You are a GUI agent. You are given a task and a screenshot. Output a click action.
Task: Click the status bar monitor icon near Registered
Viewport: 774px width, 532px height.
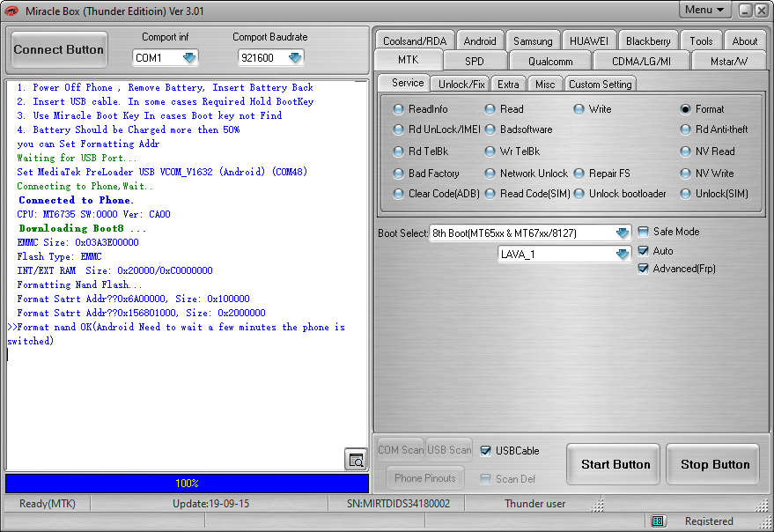click(x=658, y=521)
